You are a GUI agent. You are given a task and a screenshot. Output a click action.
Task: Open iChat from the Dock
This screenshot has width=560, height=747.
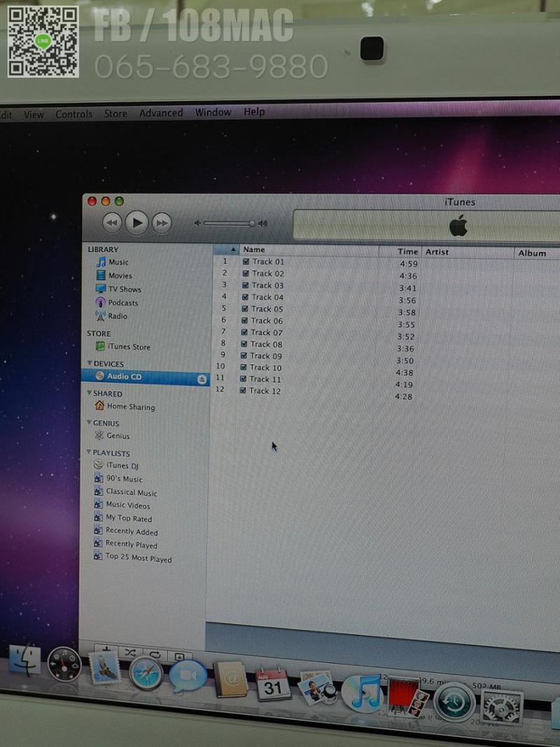188,676
